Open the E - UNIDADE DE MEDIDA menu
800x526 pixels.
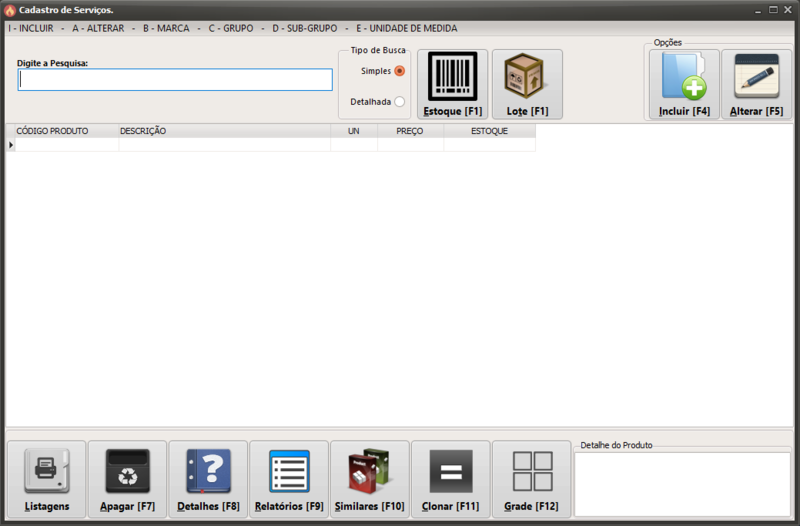tap(407, 29)
